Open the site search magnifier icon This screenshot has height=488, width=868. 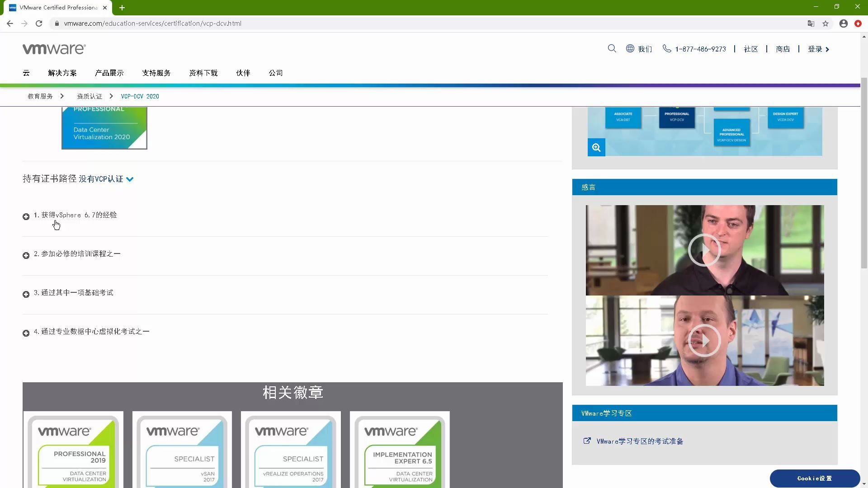[x=612, y=48]
